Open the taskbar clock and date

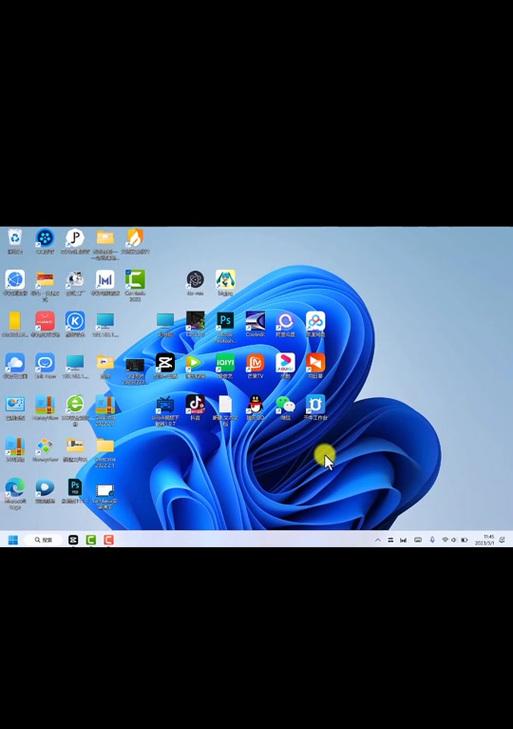tap(485, 540)
